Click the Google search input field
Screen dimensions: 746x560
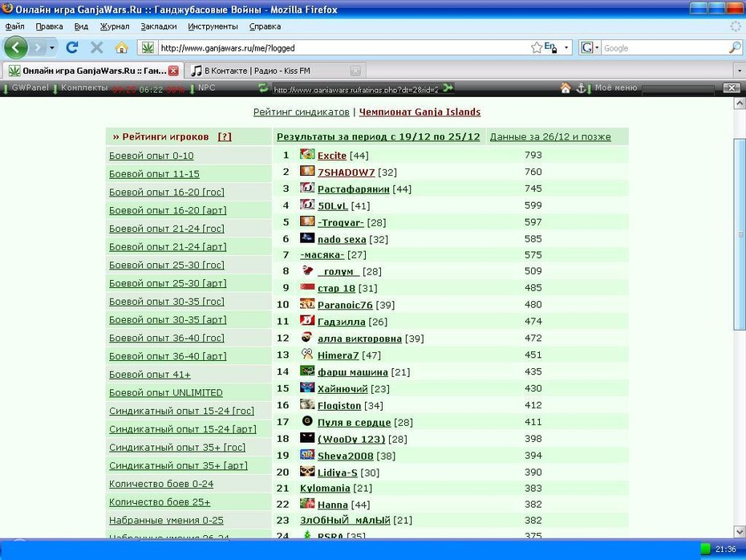[665, 47]
